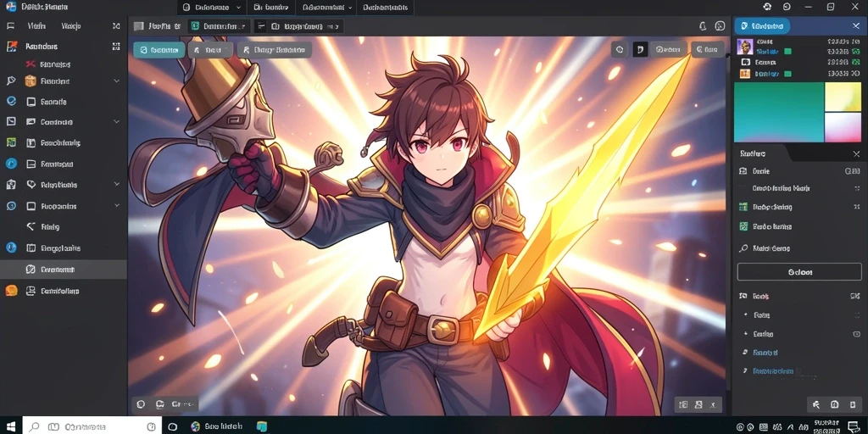Screen dimensions: 868x434
Task: Select the highlighted sidebar row
Action: [64, 270]
